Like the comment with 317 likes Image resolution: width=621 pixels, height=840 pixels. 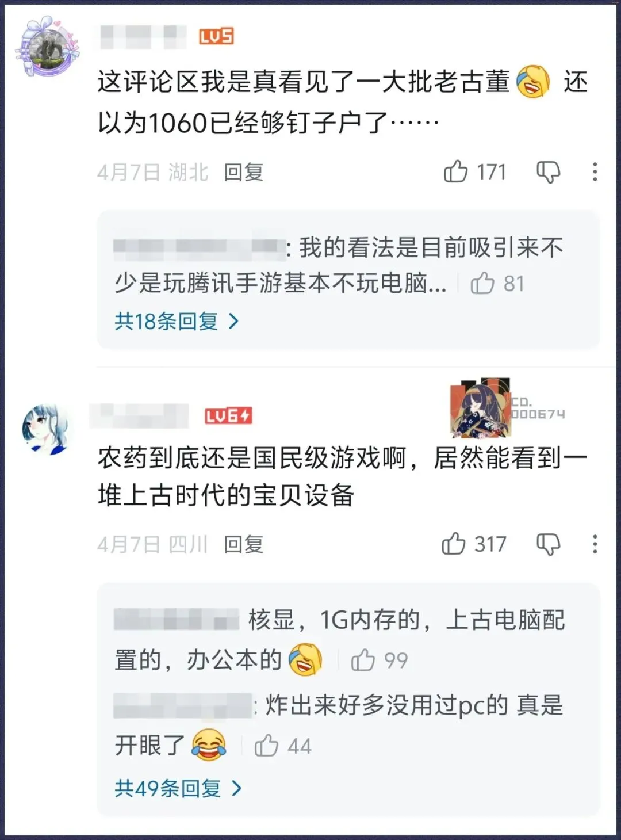point(454,544)
